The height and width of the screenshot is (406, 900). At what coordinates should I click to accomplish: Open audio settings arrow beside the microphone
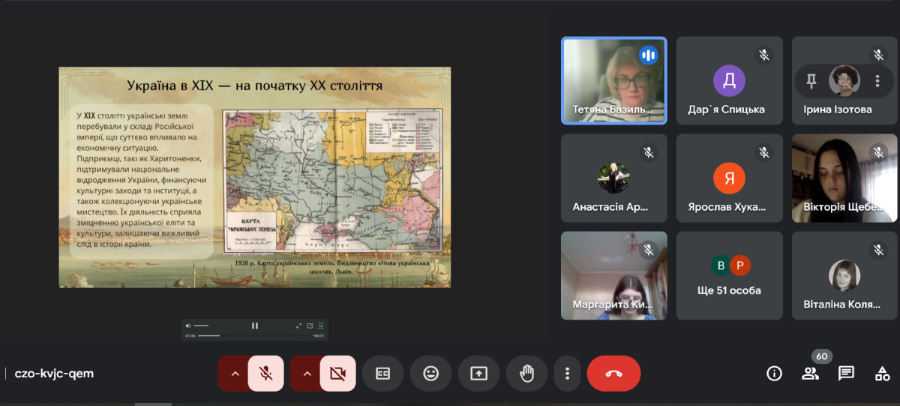[234, 374]
